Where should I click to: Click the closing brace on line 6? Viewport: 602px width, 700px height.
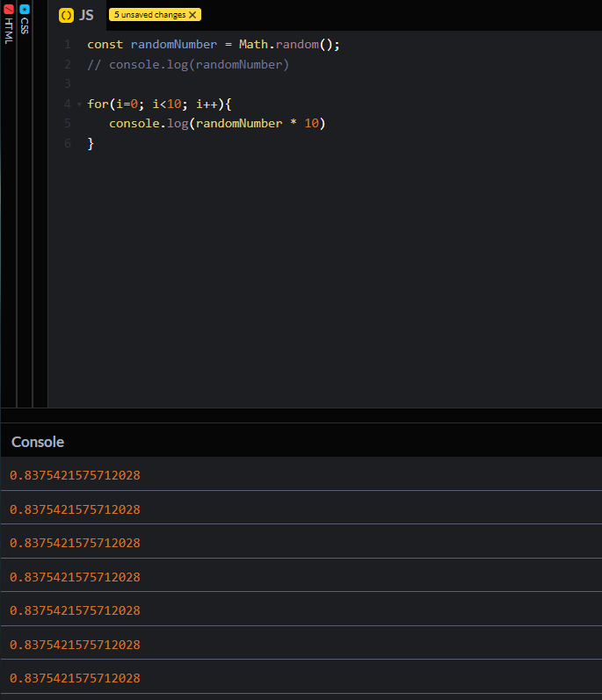(91, 143)
